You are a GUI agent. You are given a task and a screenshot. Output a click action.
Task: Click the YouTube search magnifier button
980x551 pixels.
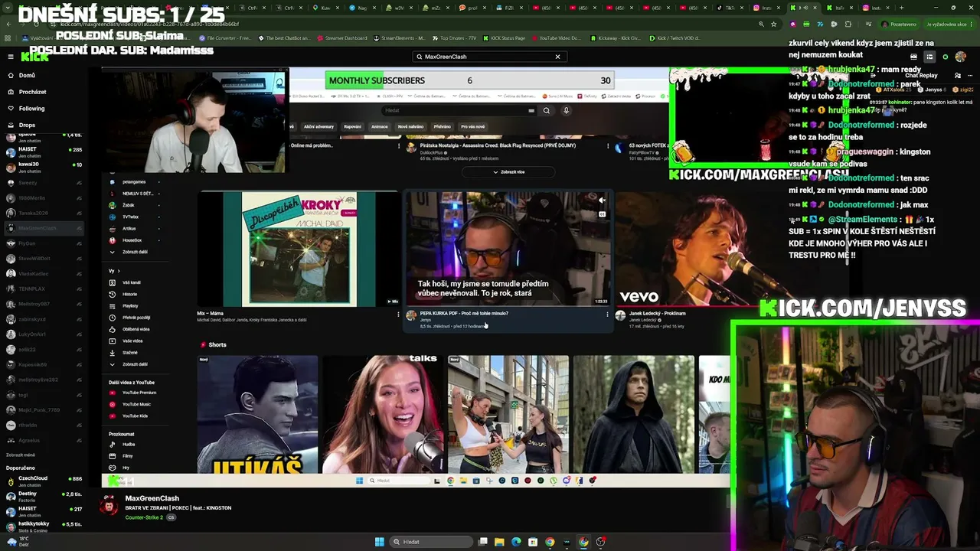click(x=546, y=110)
